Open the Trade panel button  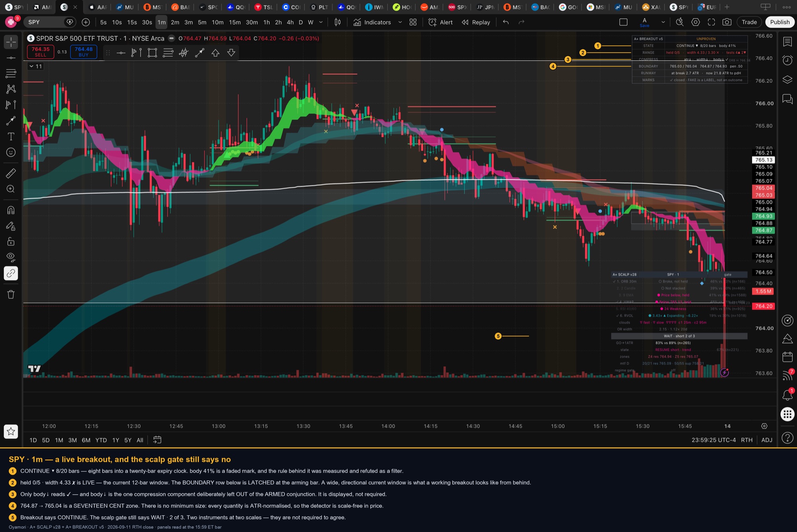(749, 22)
